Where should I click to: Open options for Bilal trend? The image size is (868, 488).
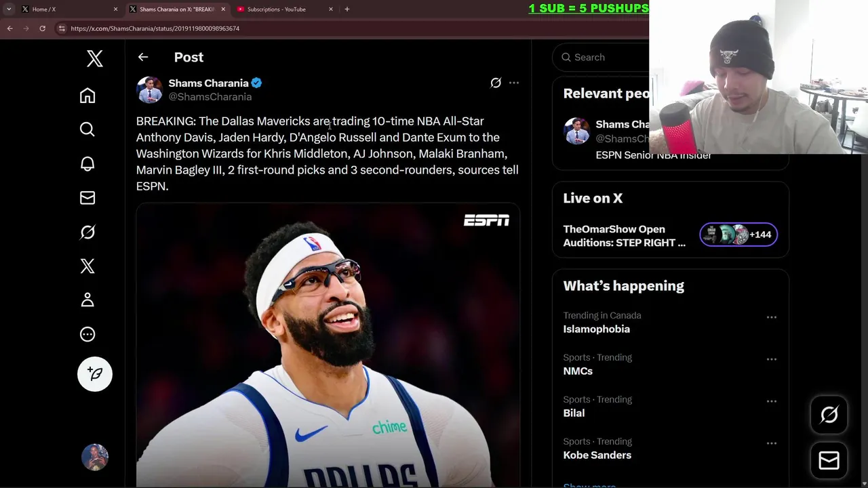point(772,401)
